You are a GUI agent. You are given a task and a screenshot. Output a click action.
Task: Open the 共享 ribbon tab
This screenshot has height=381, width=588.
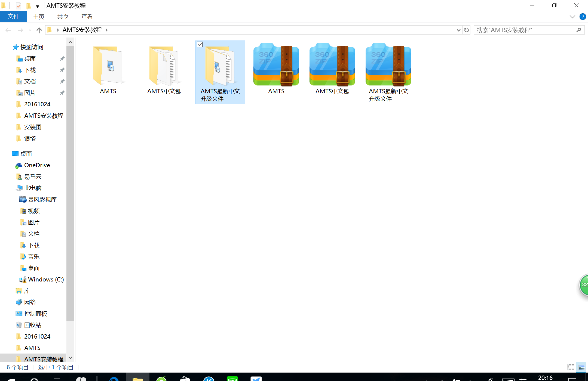[63, 17]
